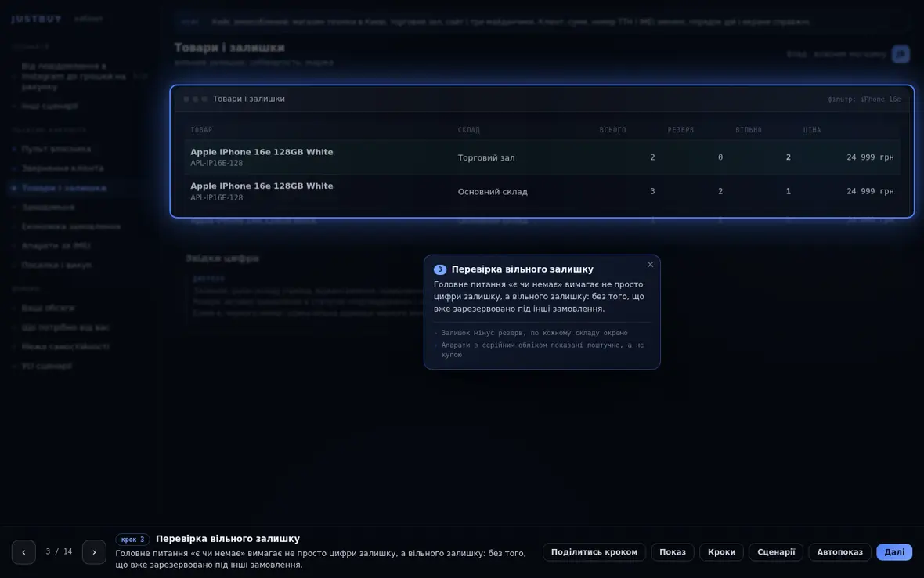Open the Сценарії button

pyautogui.click(x=776, y=552)
